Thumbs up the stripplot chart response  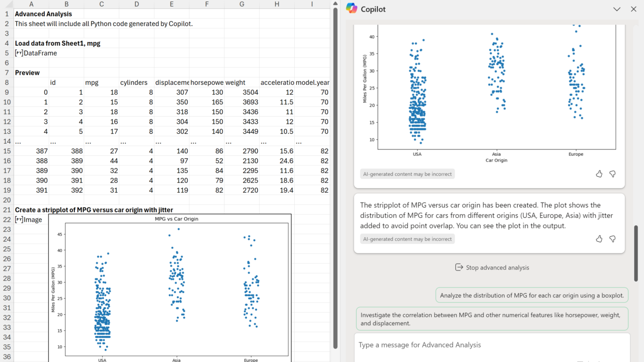[x=599, y=174]
